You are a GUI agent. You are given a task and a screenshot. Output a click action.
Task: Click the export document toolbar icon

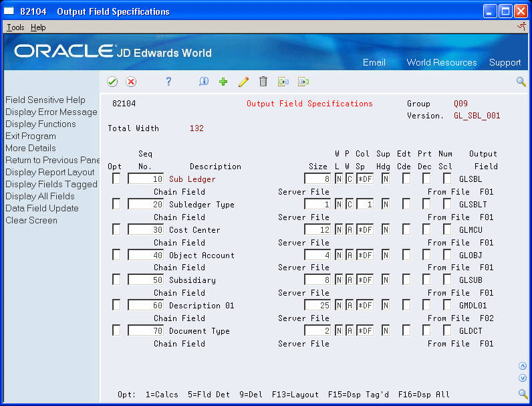click(x=303, y=82)
